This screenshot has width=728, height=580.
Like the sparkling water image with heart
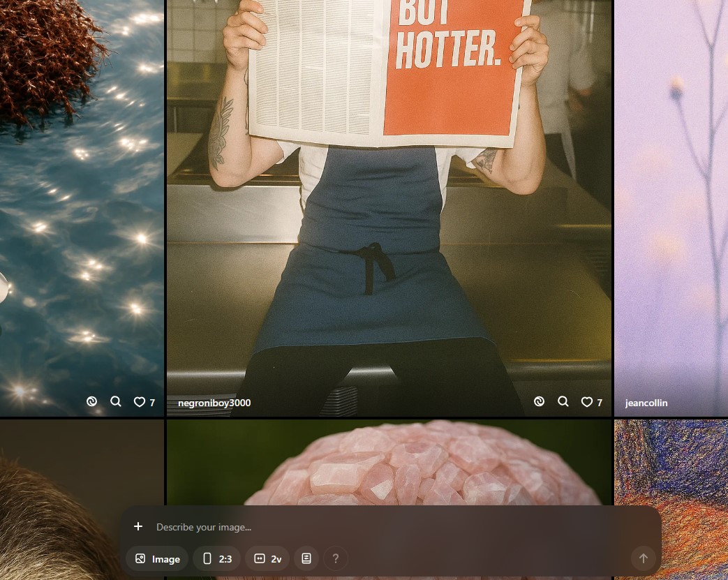pos(140,402)
